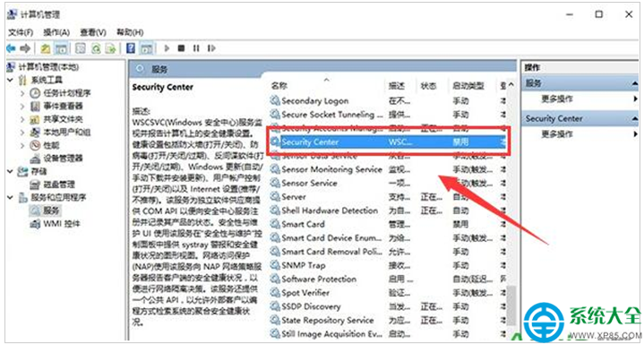Click the services list vertical scrollbar thumb
The image size is (644, 345).
tap(511, 306)
